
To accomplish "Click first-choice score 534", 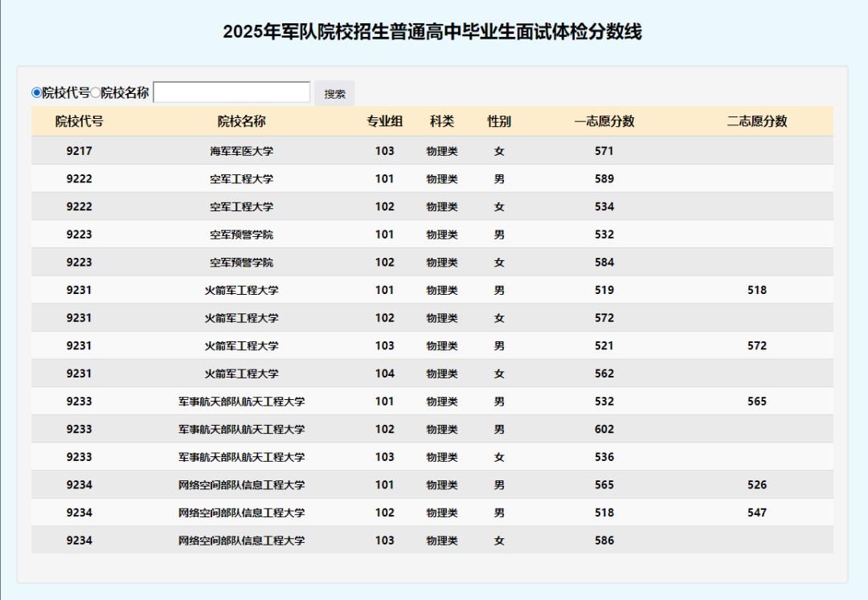I will point(604,206).
